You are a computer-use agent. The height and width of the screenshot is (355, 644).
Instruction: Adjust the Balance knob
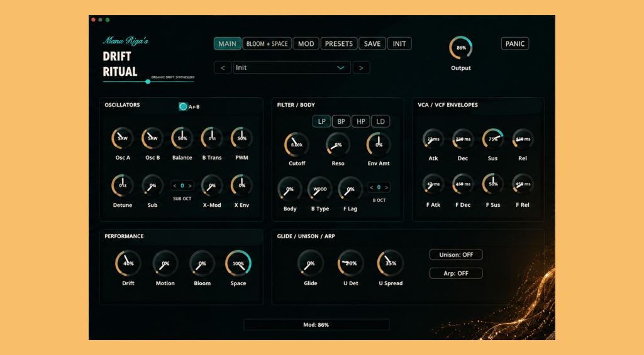coord(182,138)
